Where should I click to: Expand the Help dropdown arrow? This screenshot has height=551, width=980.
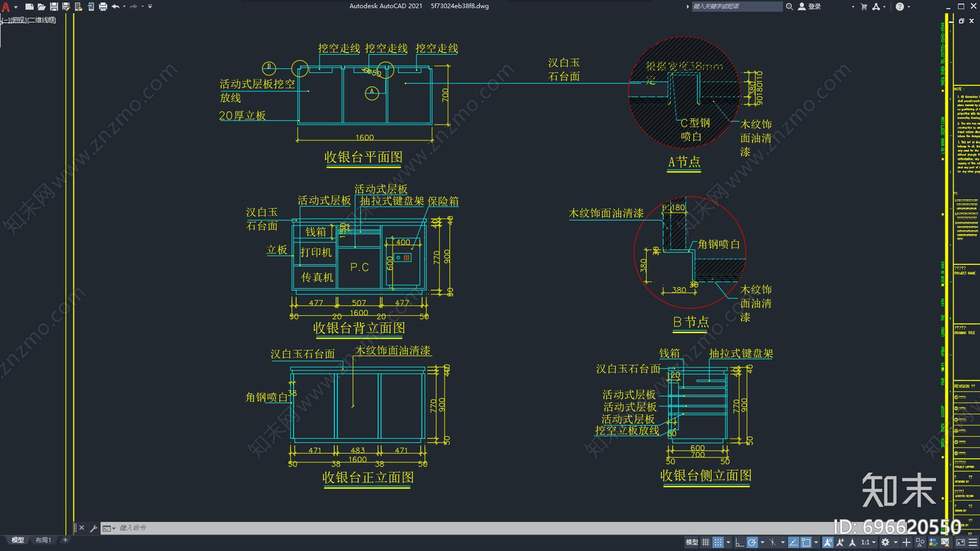coord(908,7)
